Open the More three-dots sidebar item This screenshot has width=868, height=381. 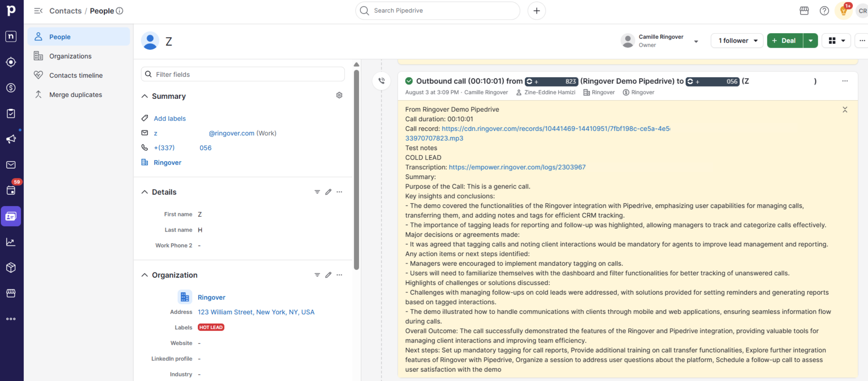[x=11, y=319]
